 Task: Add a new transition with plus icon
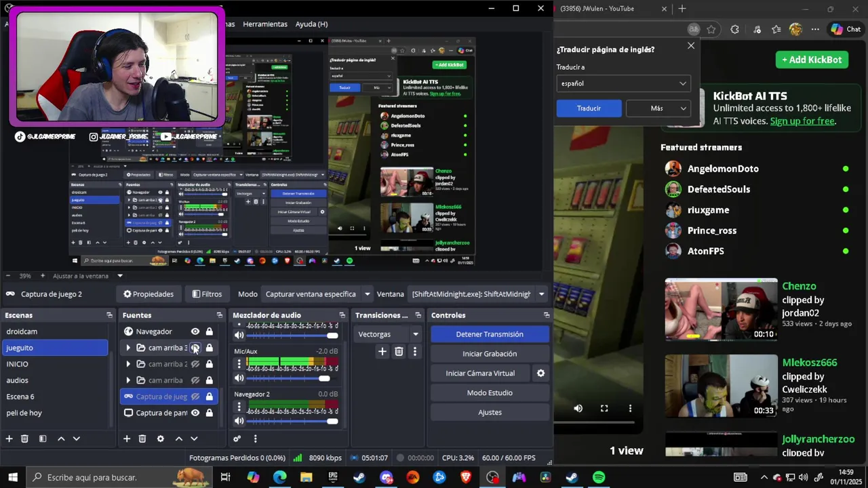[x=382, y=351]
